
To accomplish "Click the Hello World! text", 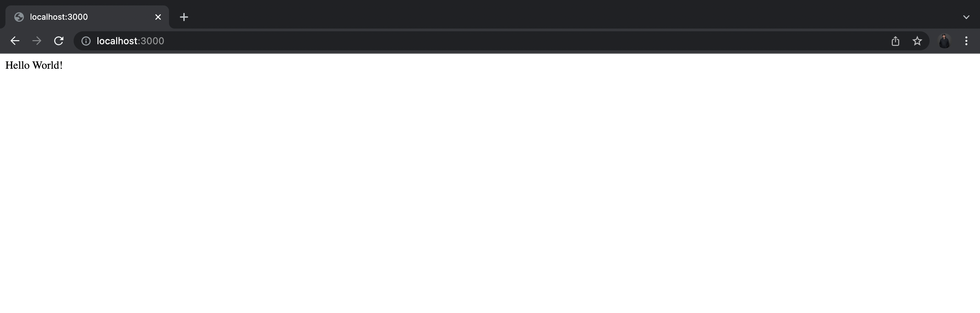I will tap(34, 65).
